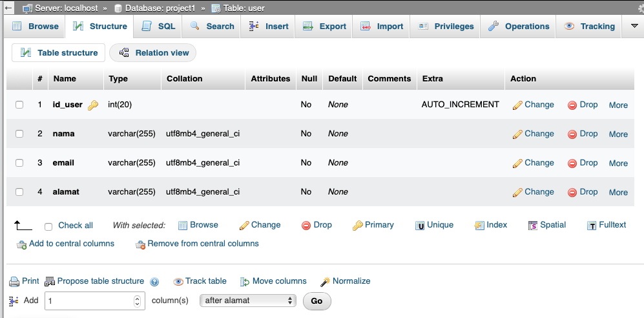This screenshot has height=318, width=644.
Task: Click the red Drop icon for alamat
Action: (572, 192)
